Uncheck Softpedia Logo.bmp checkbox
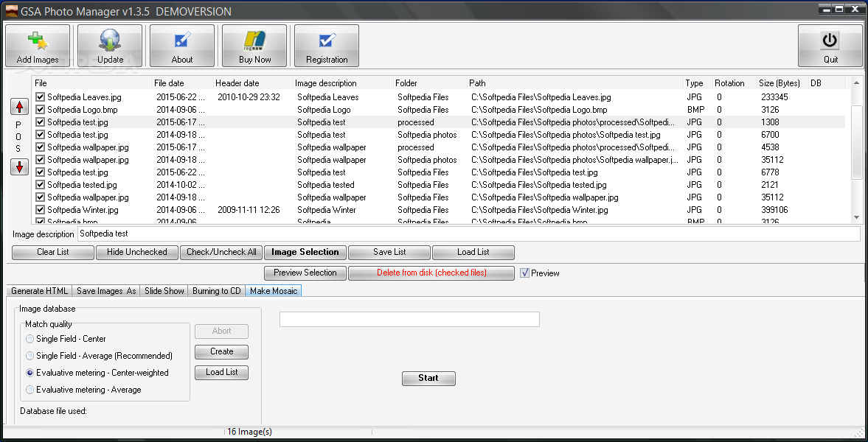 click(40, 110)
